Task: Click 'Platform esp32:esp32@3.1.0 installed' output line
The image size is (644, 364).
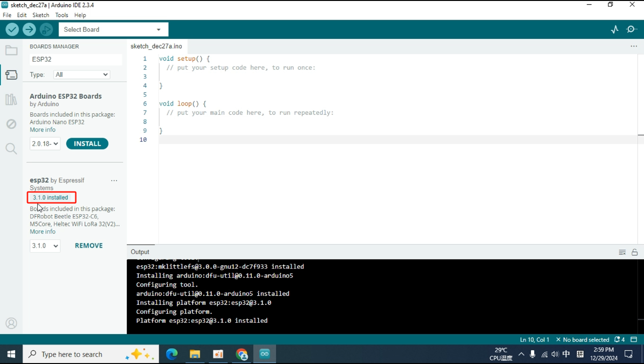Action: coord(202,321)
